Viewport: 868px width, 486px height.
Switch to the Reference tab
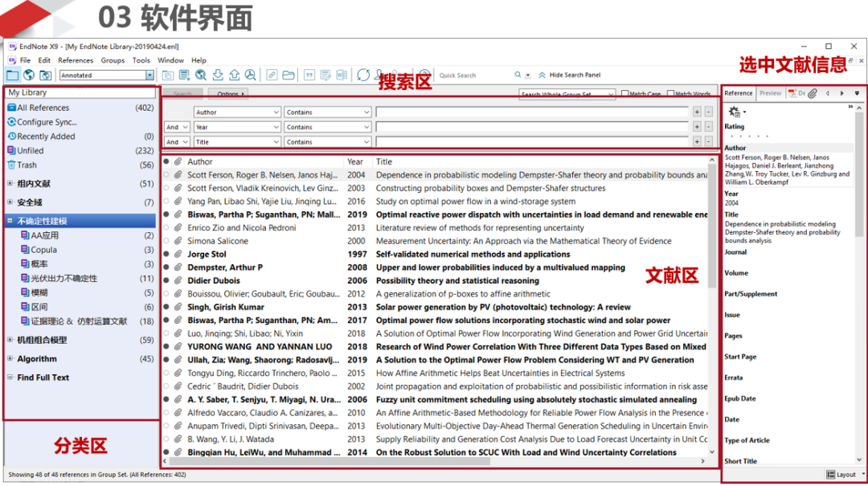(x=739, y=93)
